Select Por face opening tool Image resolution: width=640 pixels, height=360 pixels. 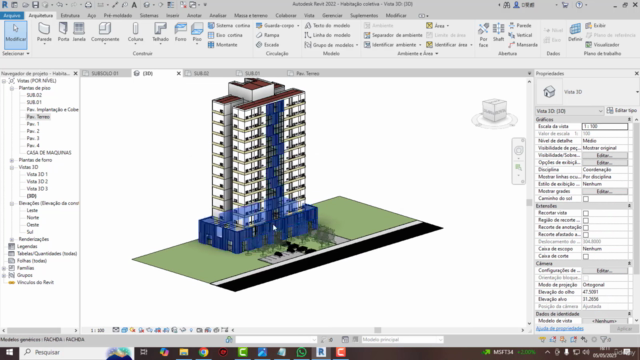483,35
